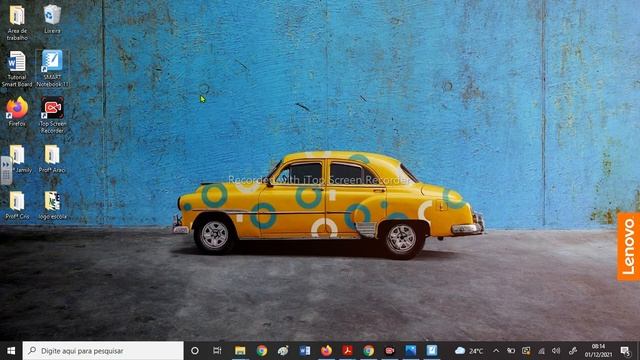640x360 pixels.
Task: Open the clock showing 08:14 01/12/2021
Action: pos(598,351)
